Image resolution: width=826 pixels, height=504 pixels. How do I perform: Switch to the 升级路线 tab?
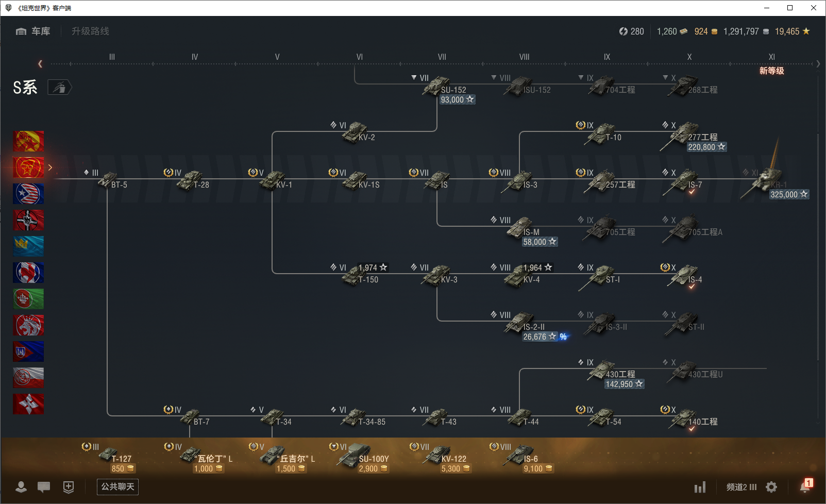[x=90, y=31]
